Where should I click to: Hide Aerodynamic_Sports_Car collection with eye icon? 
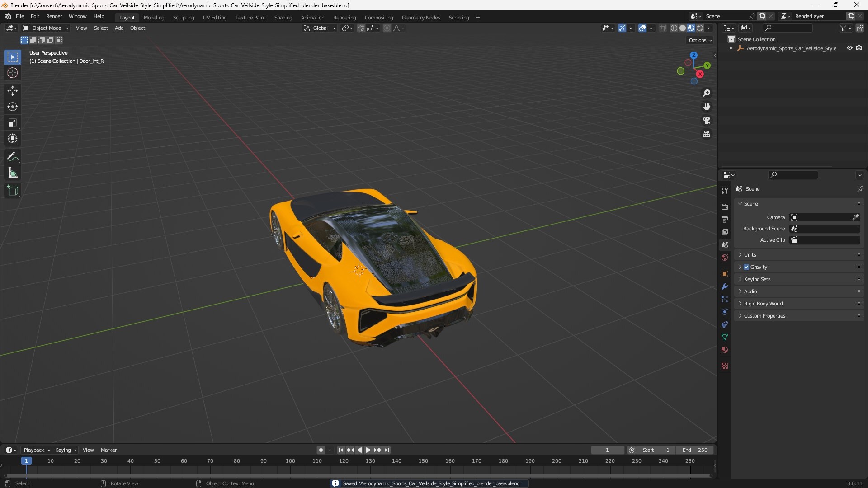pyautogui.click(x=849, y=48)
